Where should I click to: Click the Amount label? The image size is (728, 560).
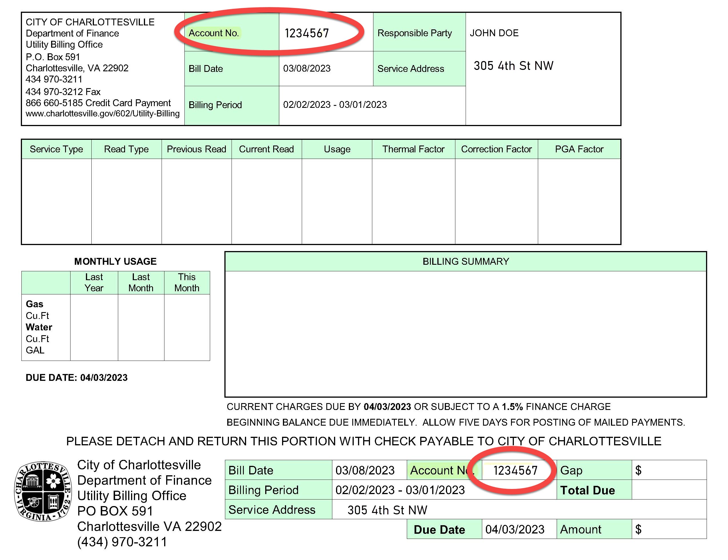581,529
